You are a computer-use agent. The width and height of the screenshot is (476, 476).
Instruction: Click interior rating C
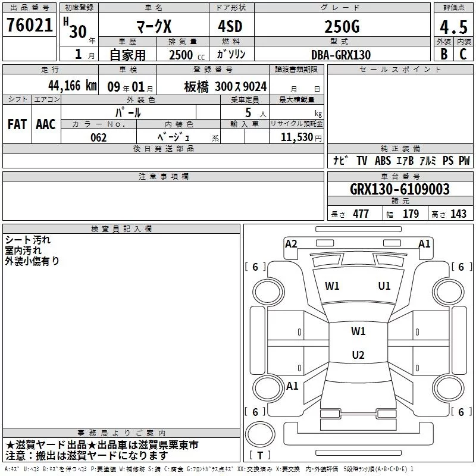coord(463,54)
